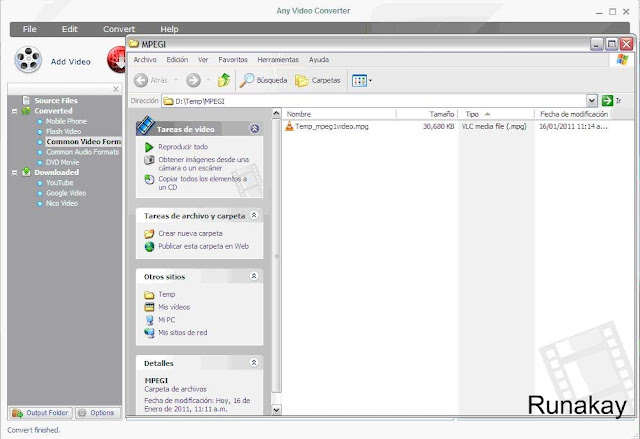
Task: Open Convert menu in Any Video Converter
Action: [x=119, y=29]
